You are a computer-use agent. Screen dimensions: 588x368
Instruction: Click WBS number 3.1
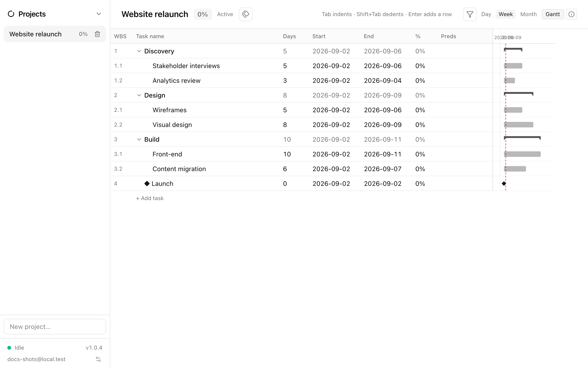click(118, 154)
